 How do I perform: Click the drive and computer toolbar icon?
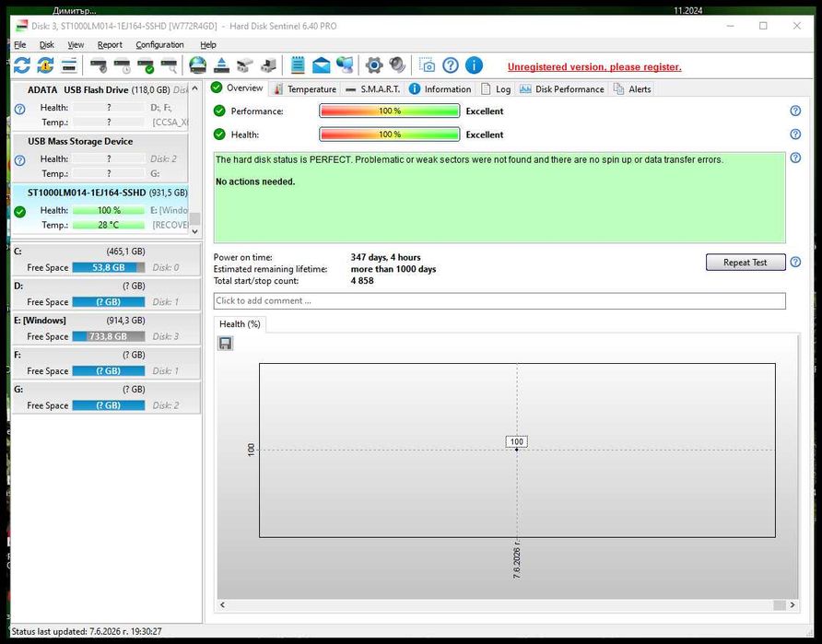[268, 65]
